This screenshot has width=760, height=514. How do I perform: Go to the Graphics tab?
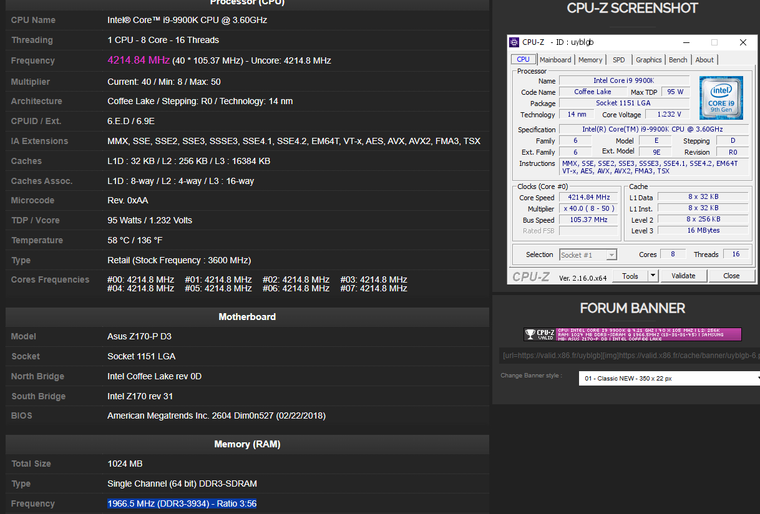point(649,60)
